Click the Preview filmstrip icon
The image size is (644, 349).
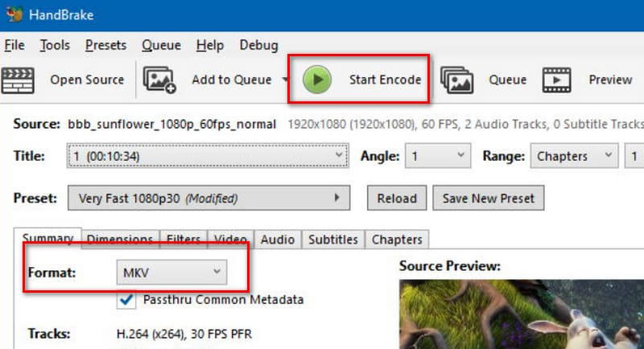[556, 79]
